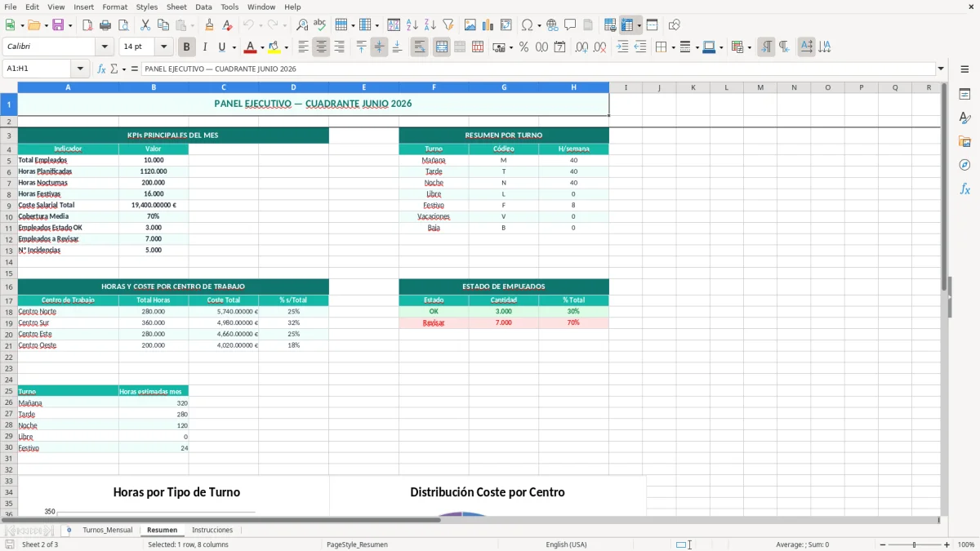Open the sidebar Gallery panel icon
Viewport: 980px width, 551px height.
[964, 142]
